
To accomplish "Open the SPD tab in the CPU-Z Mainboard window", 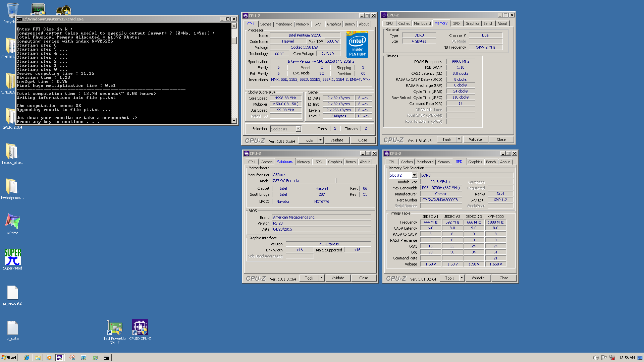I will (x=319, y=162).
